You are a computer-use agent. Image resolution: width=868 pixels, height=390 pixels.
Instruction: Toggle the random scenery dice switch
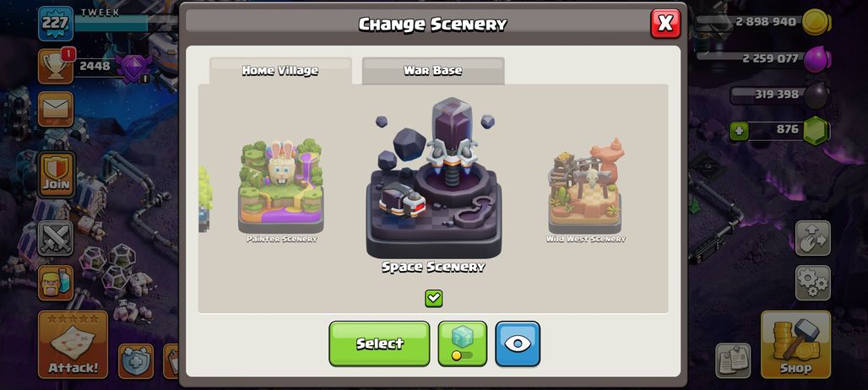(x=462, y=344)
